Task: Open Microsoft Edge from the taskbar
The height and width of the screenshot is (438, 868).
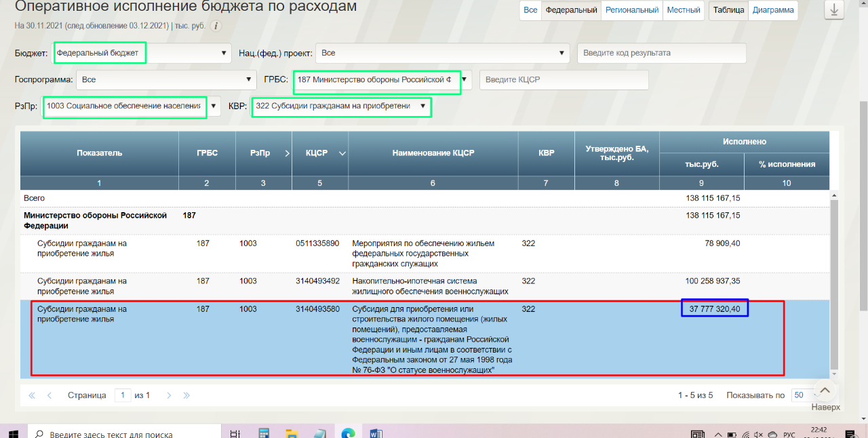Action: point(348,433)
